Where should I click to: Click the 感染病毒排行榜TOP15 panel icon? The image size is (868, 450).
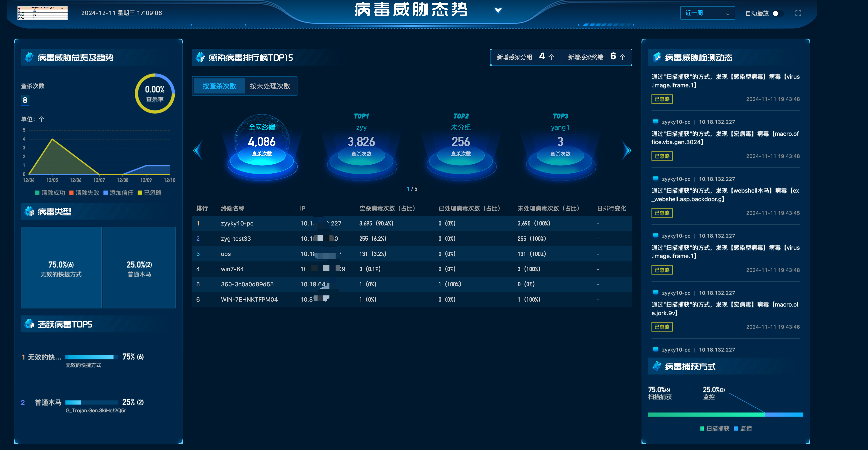pos(200,57)
